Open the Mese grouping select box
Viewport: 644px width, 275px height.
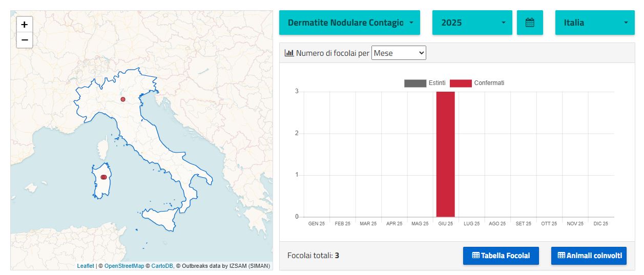click(399, 53)
